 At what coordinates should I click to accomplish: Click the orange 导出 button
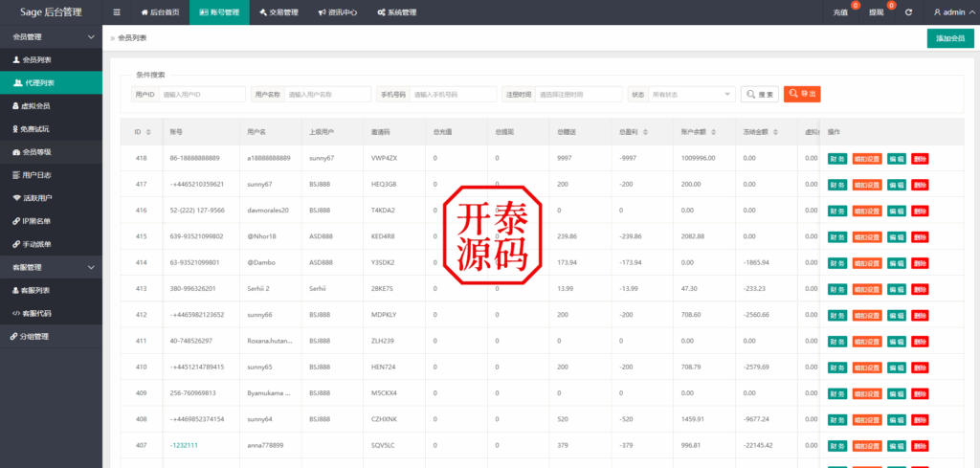pos(802,94)
